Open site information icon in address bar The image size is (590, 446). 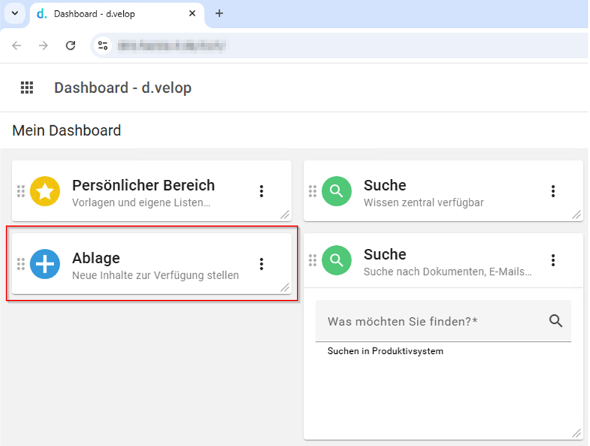click(103, 46)
